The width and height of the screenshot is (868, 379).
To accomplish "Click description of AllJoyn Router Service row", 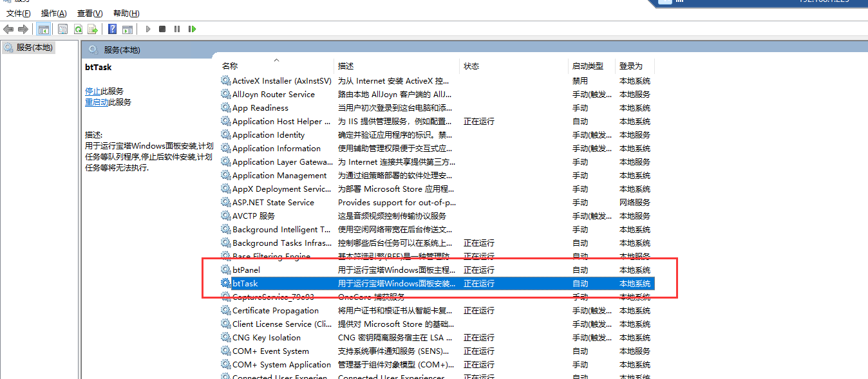I will coord(394,95).
